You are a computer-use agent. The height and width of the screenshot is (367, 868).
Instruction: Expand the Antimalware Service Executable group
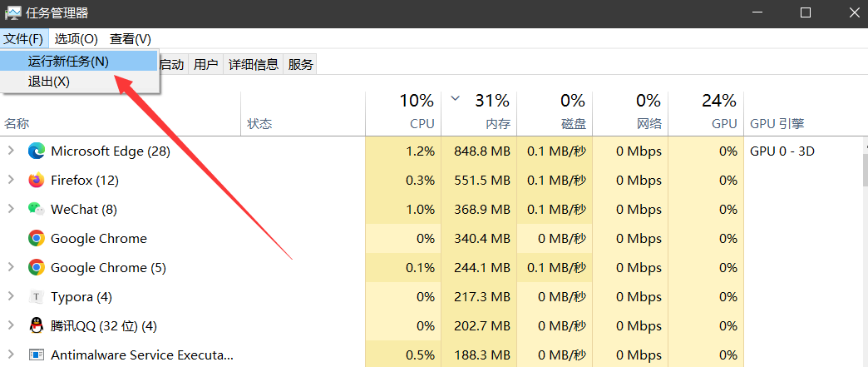click(x=11, y=355)
